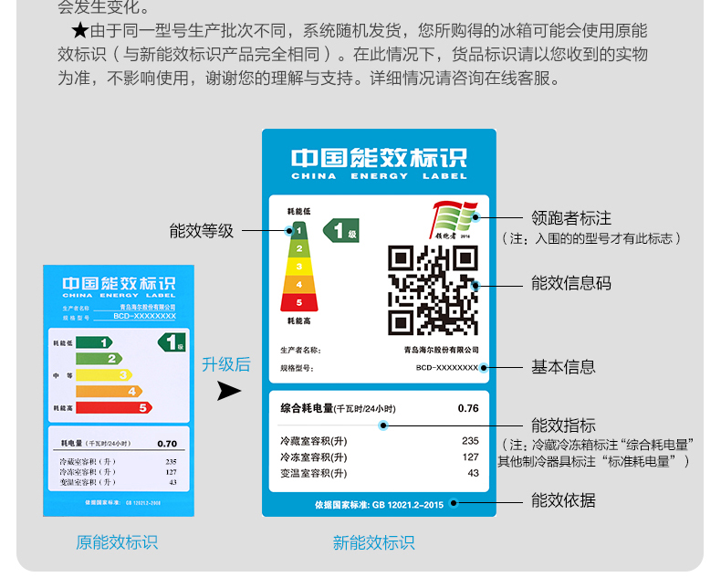Click the 能效信息码 callout label
This screenshot has width=721, height=588.
(x=571, y=283)
